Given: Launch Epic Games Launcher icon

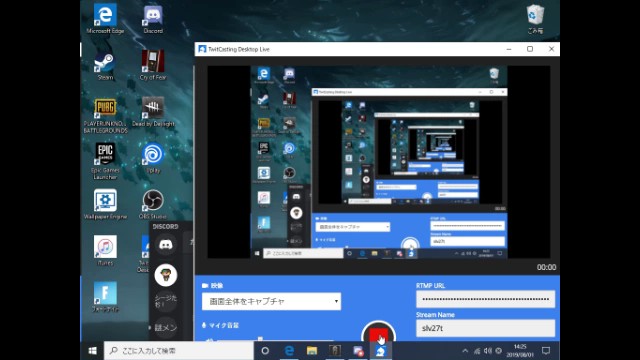Looking at the screenshot, I should [x=105, y=161].
